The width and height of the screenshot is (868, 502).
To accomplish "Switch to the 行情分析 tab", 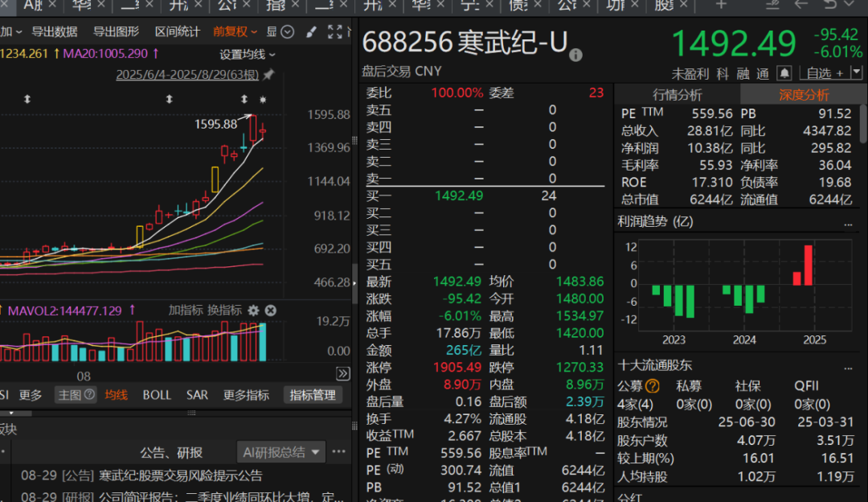I will pos(677,94).
